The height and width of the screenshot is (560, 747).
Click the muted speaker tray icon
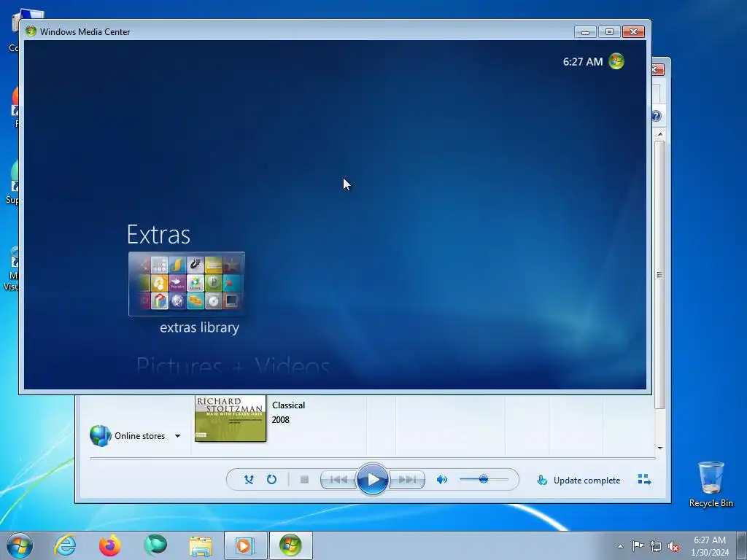point(673,546)
